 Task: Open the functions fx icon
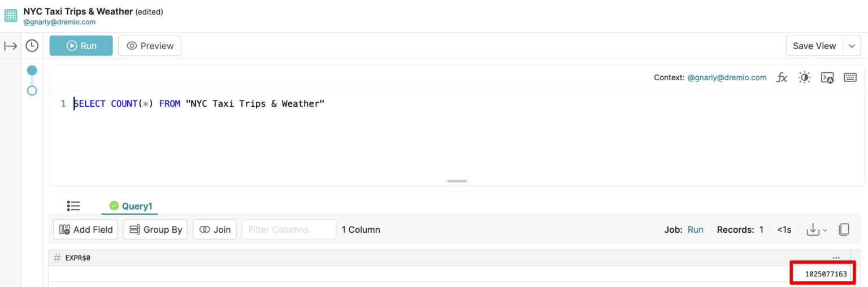(x=782, y=77)
